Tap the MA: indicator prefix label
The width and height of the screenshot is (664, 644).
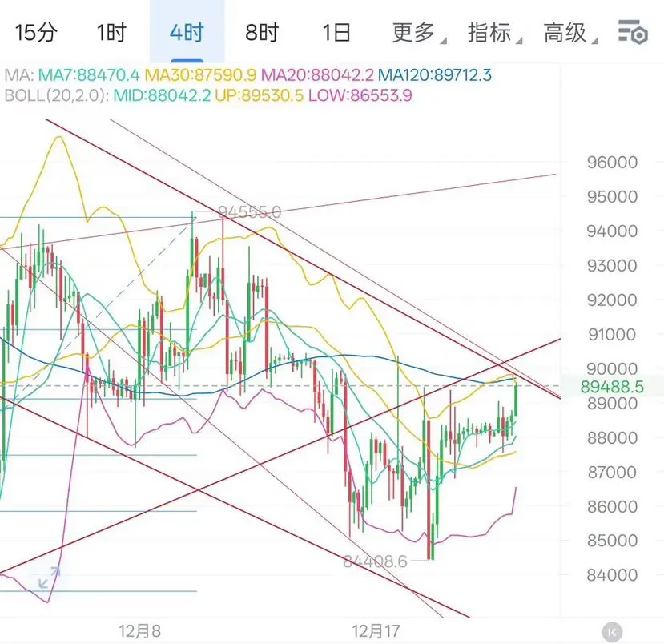(x=19, y=75)
